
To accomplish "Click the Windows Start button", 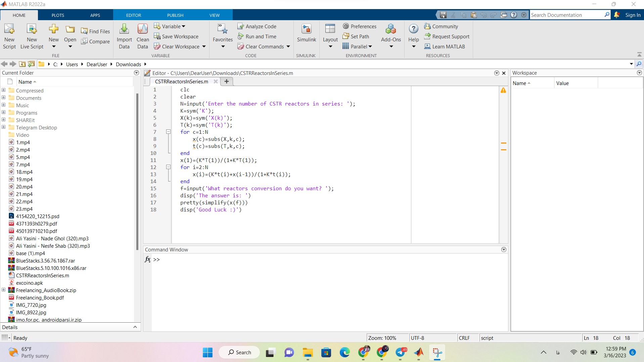I will click(x=208, y=352).
